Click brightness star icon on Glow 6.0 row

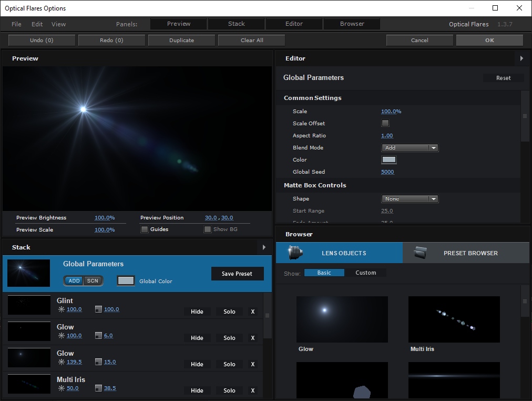point(62,335)
